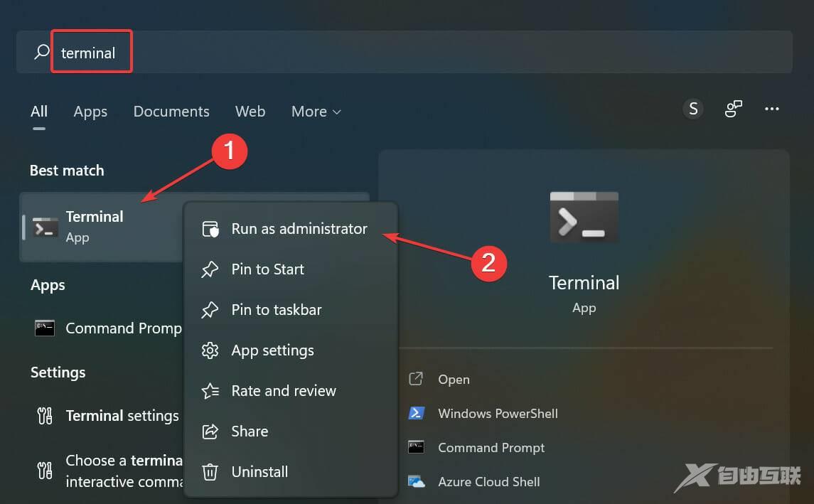Click the tools icon beside Choose a terminal

click(x=45, y=471)
